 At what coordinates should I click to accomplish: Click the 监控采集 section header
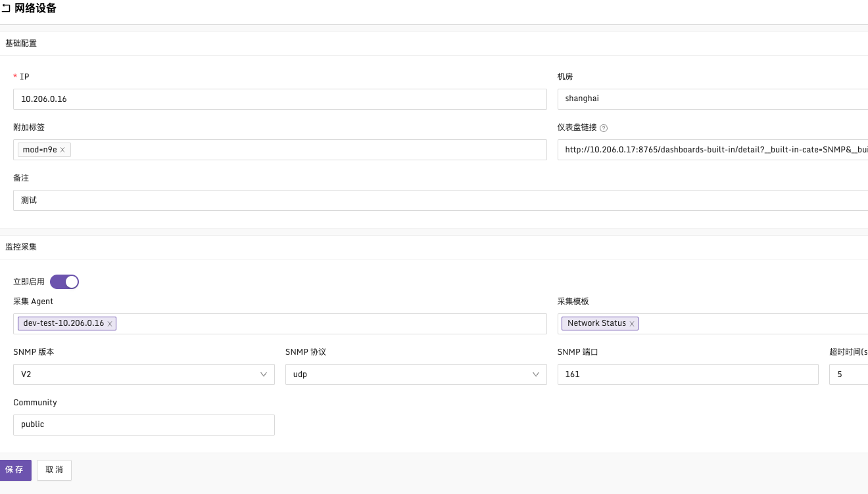pos(20,246)
